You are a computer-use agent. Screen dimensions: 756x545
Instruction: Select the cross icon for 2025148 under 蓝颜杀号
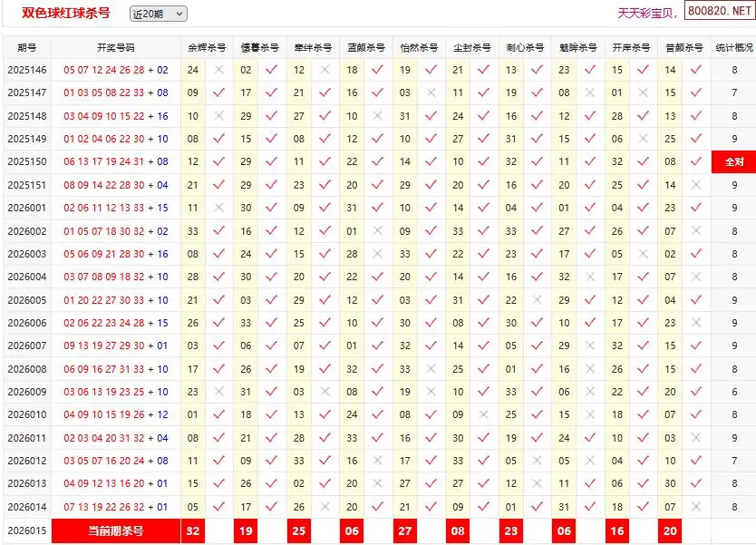pos(377,116)
